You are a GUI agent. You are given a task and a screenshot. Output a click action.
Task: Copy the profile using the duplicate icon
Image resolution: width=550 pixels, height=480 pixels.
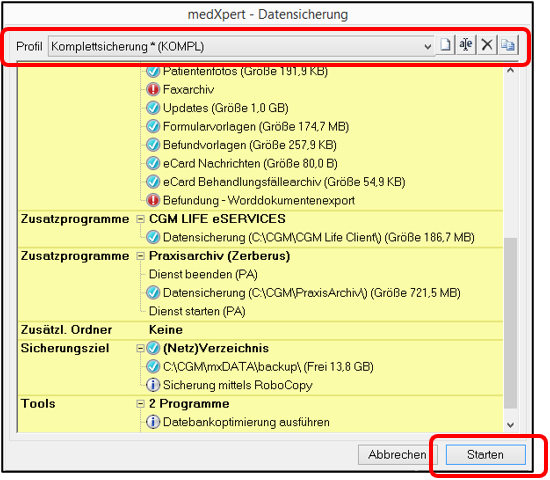click(508, 45)
